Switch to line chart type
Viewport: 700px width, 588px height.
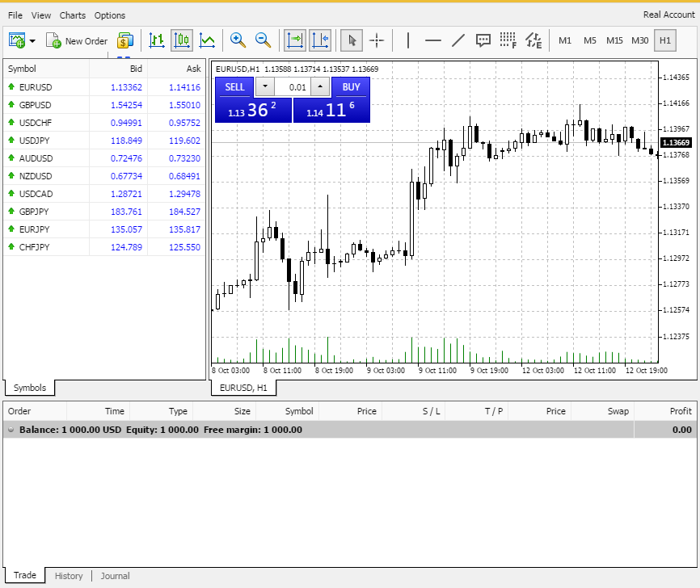pos(207,40)
